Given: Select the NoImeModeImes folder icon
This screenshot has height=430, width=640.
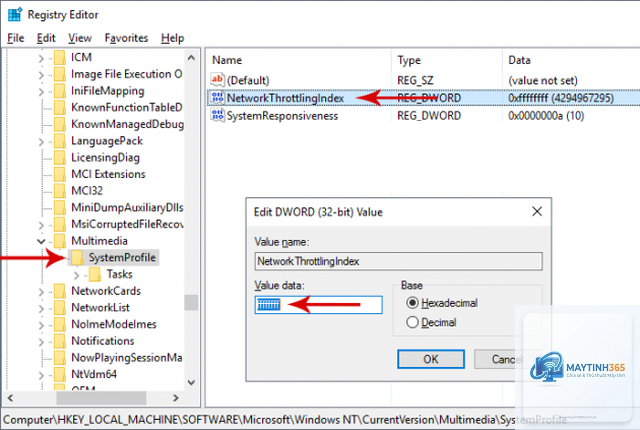Looking at the screenshot, I should [x=60, y=325].
